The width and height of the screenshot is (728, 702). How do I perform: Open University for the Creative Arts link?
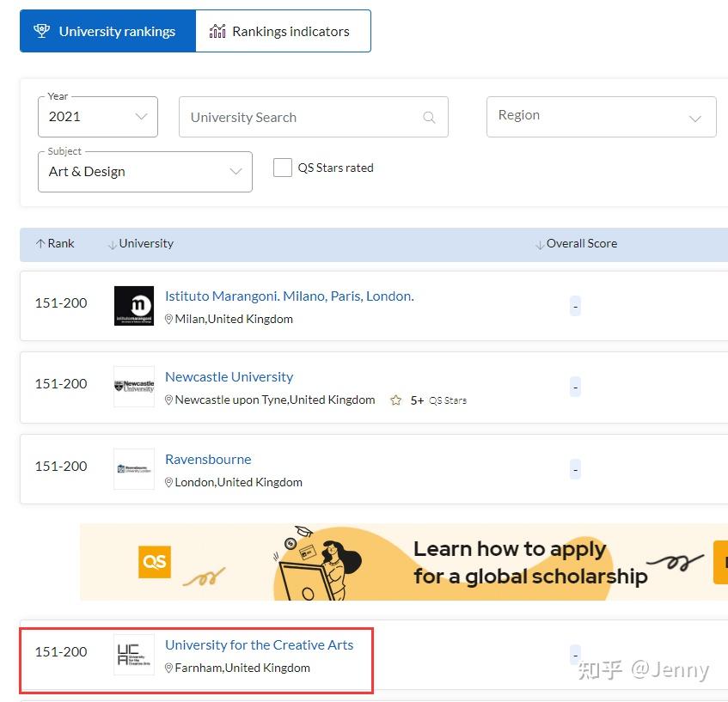[x=259, y=645]
